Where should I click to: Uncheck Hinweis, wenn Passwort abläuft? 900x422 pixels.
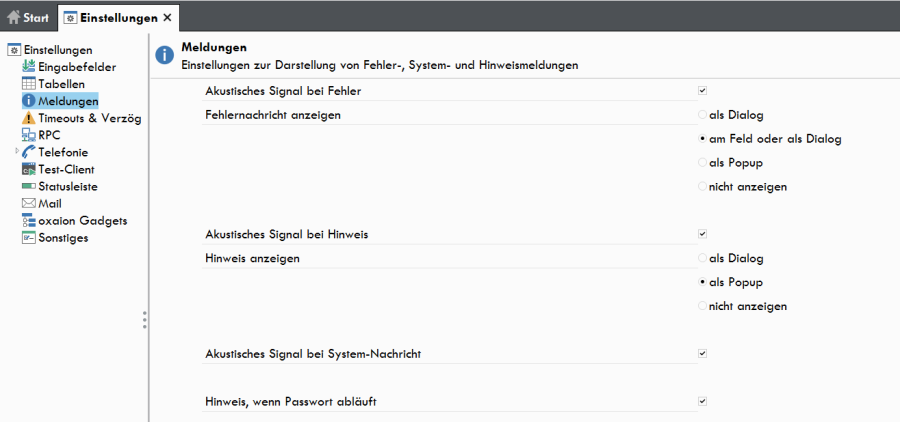click(703, 401)
